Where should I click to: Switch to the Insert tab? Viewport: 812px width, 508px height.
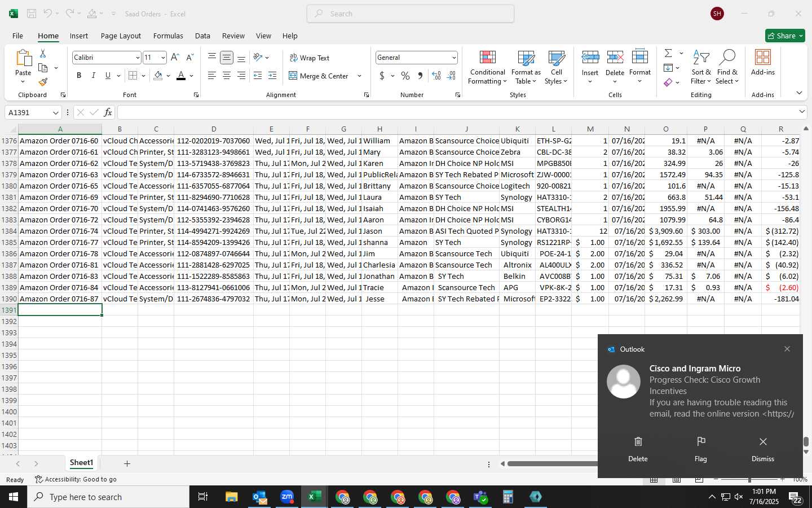(79, 36)
